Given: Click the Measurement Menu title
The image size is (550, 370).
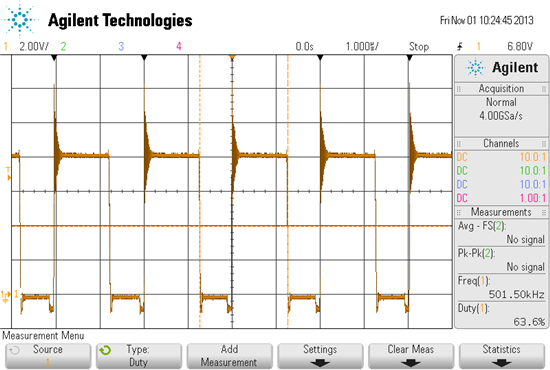Looking at the screenshot, I should click(43, 336).
